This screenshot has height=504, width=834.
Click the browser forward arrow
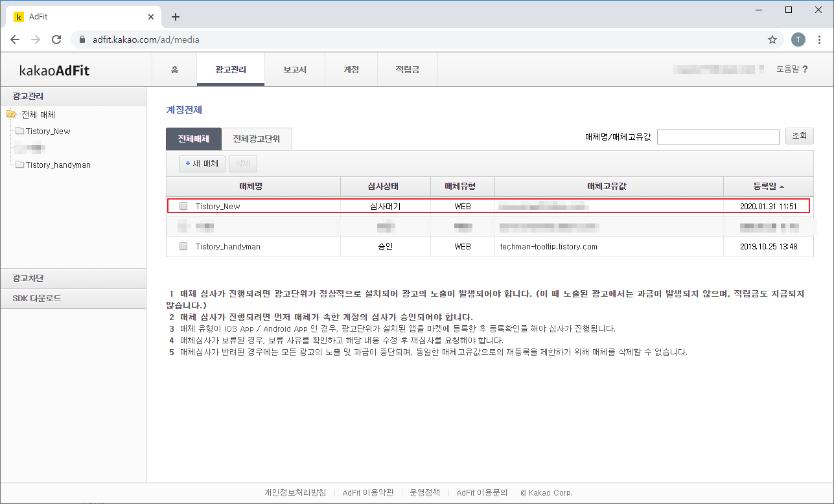[x=36, y=40]
